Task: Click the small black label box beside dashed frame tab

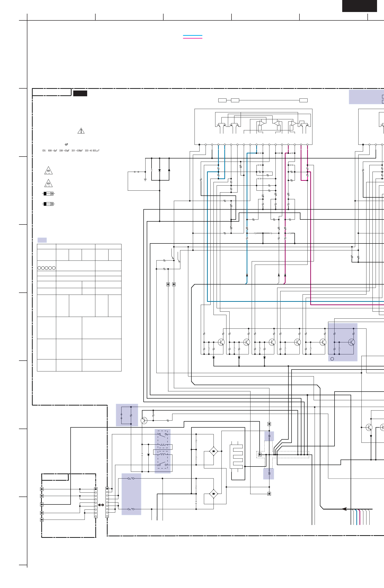Action: [80, 93]
